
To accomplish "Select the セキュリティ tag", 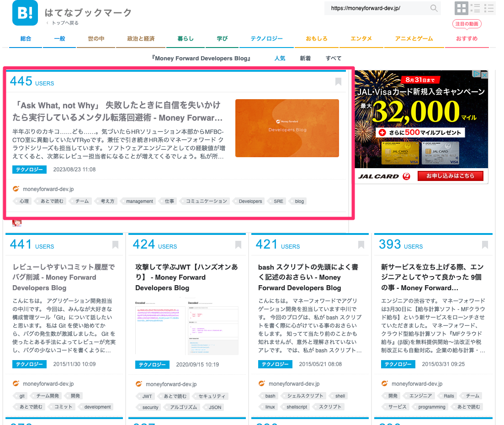I will click(210, 396).
